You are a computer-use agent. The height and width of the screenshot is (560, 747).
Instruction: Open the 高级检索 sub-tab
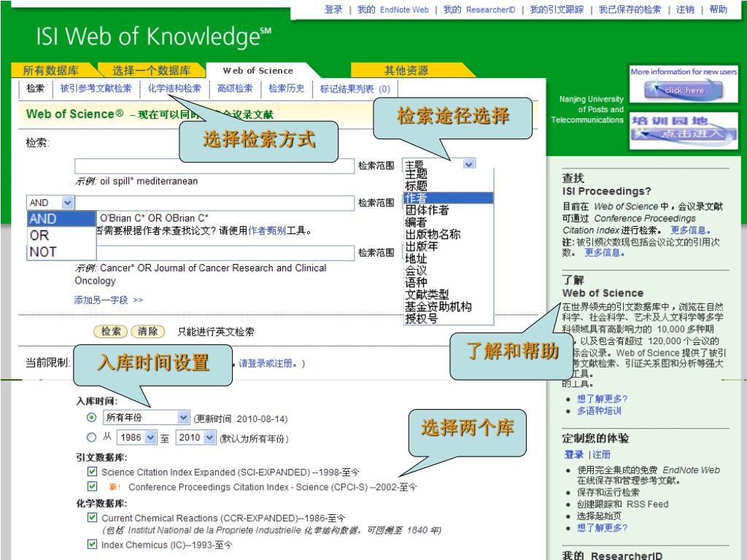[x=235, y=88]
